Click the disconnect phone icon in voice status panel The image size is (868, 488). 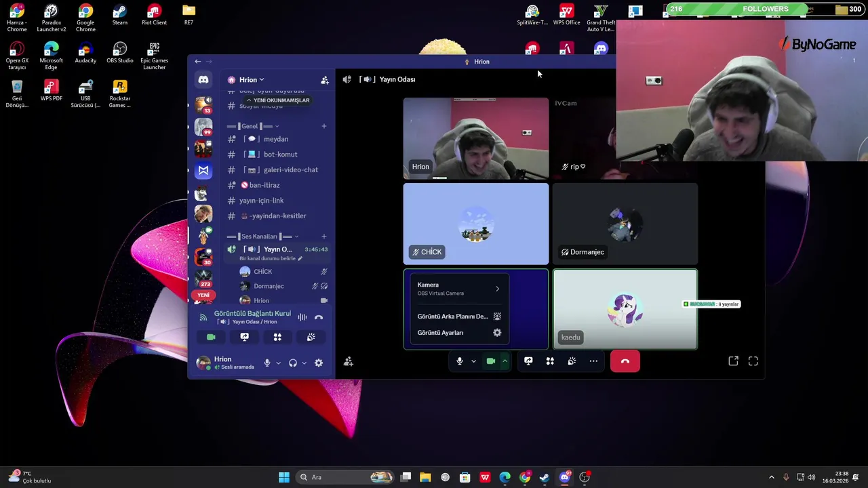click(319, 317)
